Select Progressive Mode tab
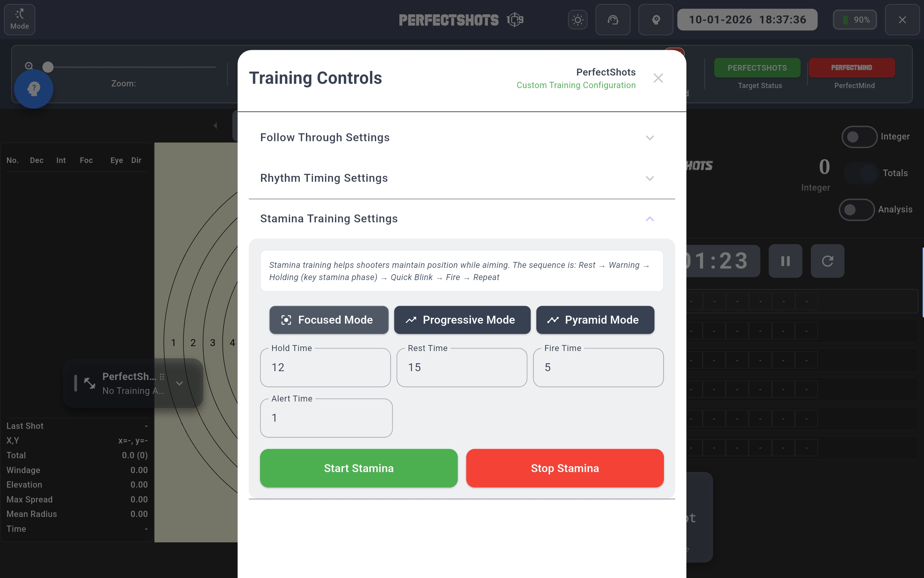Image resolution: width=924 pixels, height=578 pixels. (462, 320)
